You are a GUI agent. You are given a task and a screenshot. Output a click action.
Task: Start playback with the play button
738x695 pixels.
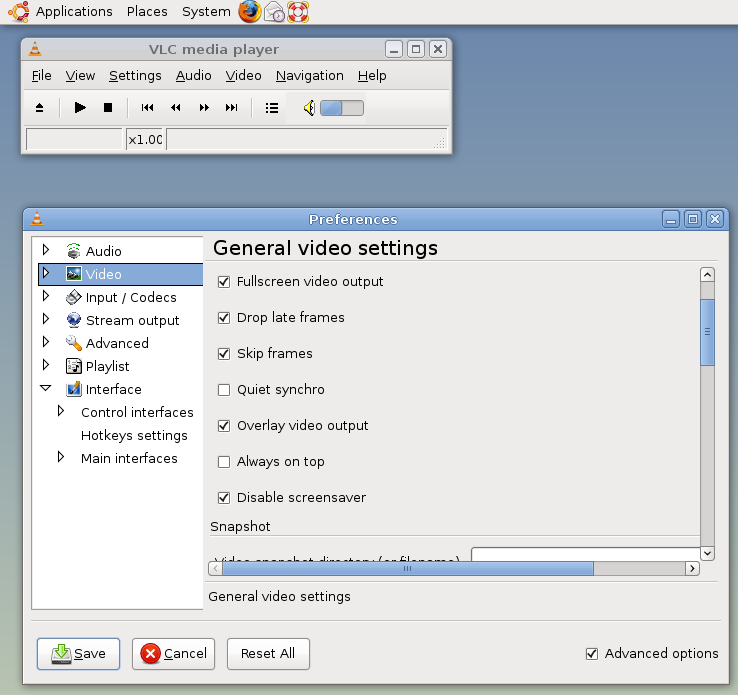click(80, 108)
